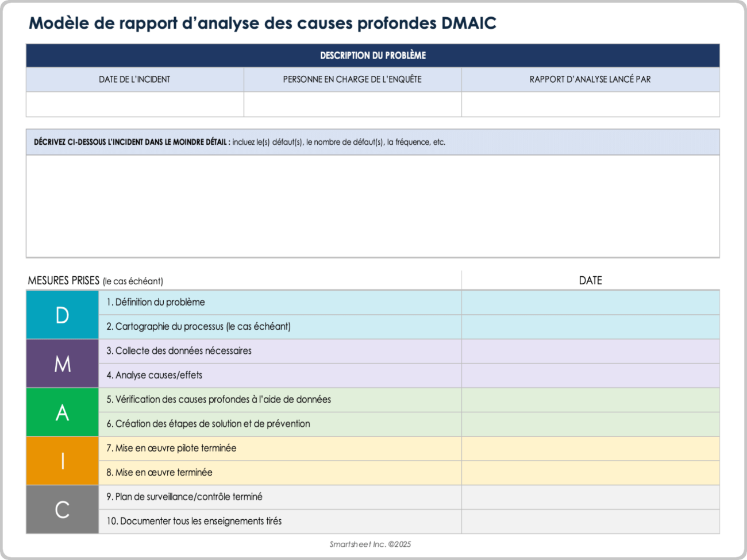
Task: Click the DATE column header
Action: tap(590, 280)
